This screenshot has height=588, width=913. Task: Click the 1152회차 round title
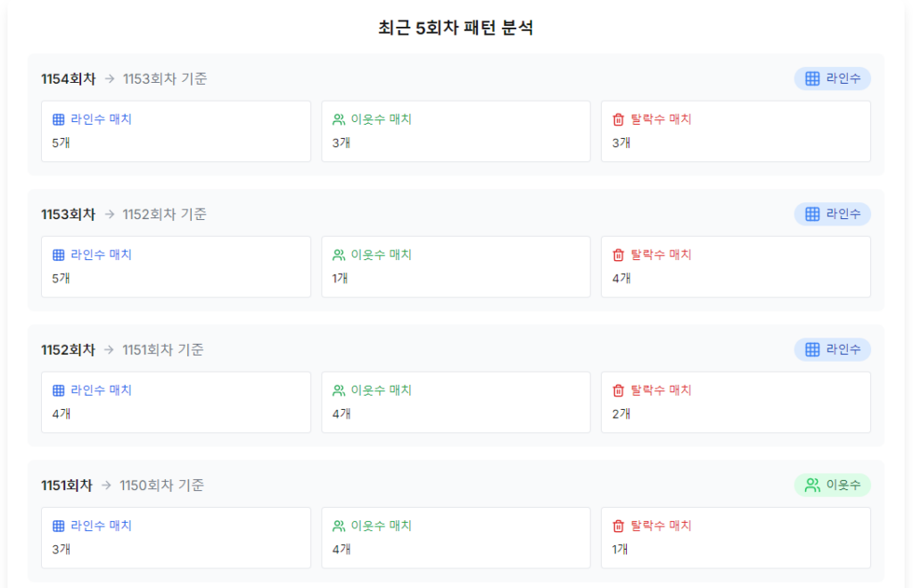coord(68,349)
